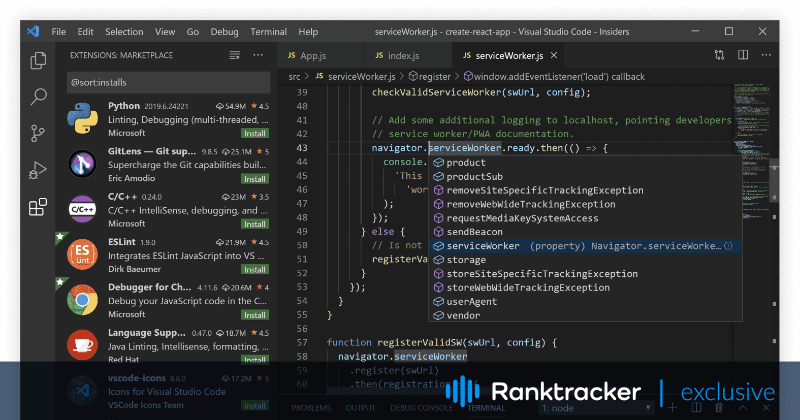This screenshot has height=420, width=800.
Task: Install Debugger for Chrome extension
Action: [255, 315]
